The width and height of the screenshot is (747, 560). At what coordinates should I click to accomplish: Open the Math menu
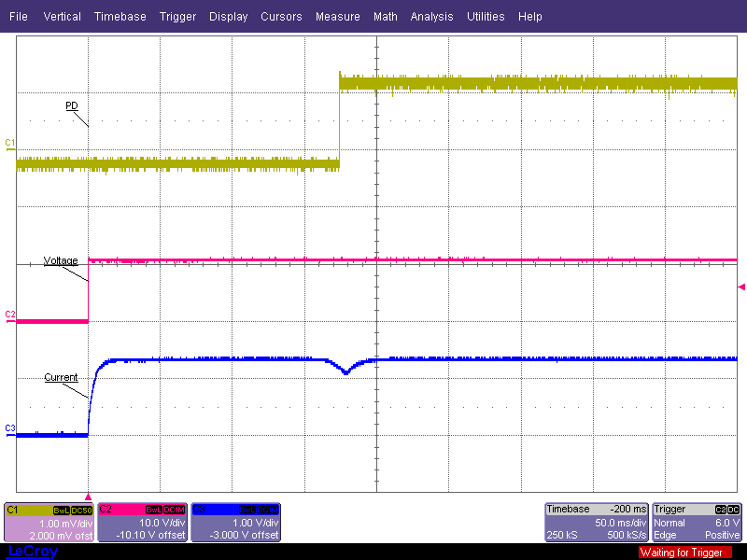click(386, 17)
